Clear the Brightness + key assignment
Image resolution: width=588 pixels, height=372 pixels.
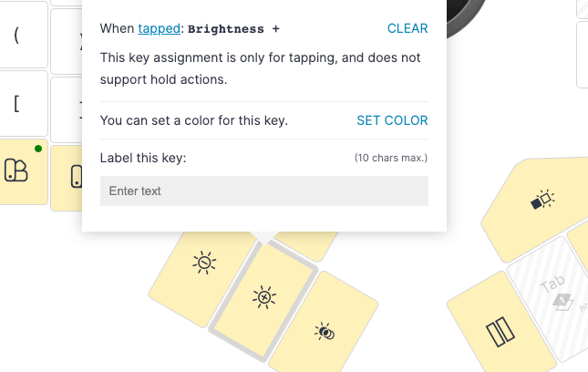(x=407, y=28)
